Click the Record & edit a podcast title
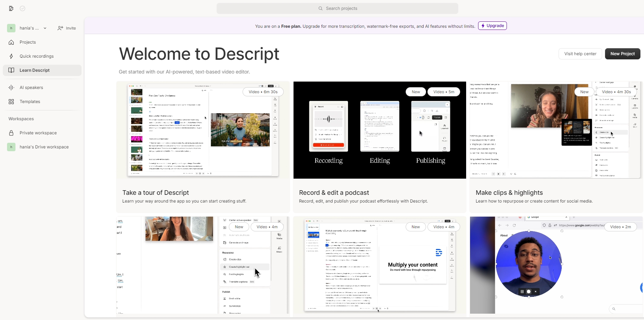 click(334, 193)
